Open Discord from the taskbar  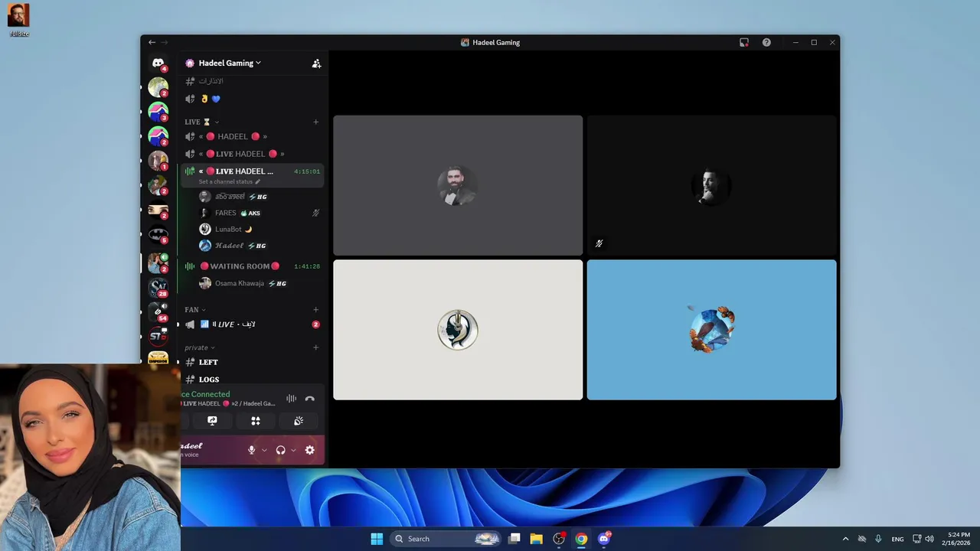point(604,539)
